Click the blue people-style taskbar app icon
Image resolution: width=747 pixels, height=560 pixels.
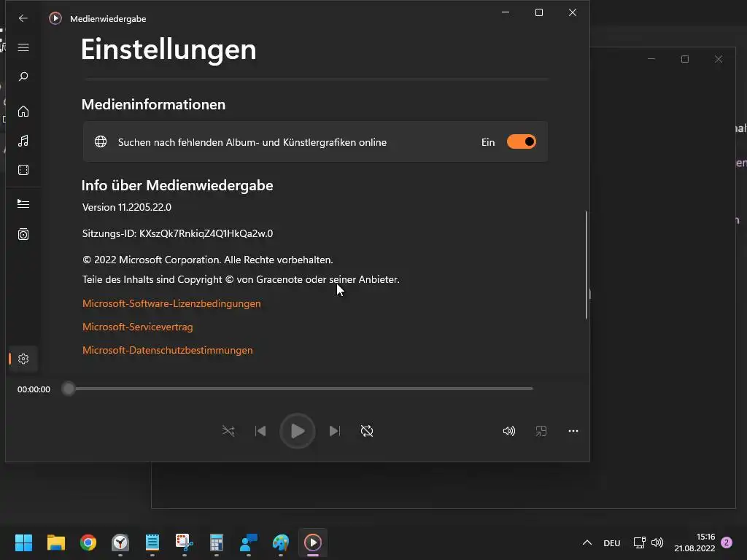[x=249, y=542]
